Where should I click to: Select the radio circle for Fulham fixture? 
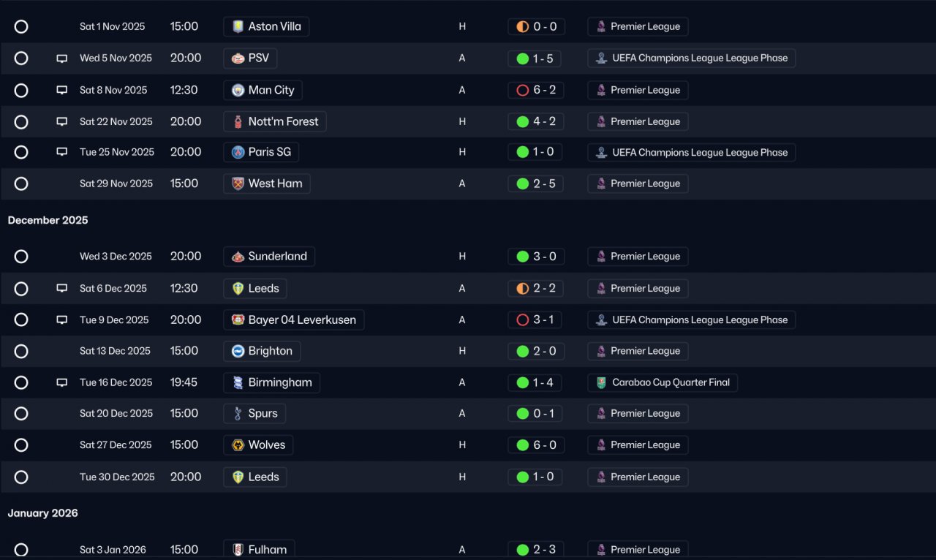pos(21,550)
